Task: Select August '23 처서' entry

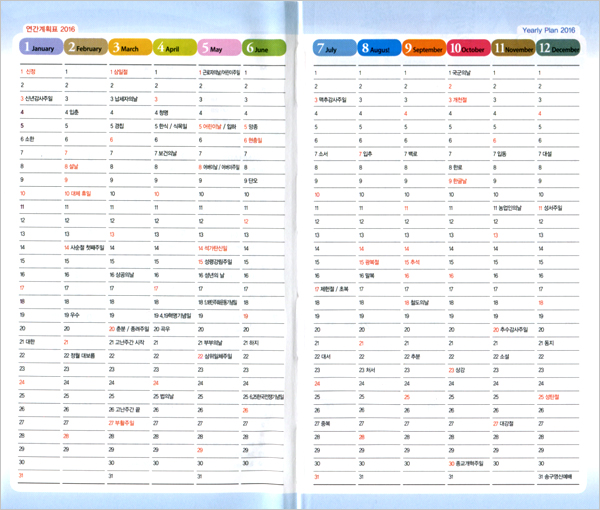Action: 367,370
